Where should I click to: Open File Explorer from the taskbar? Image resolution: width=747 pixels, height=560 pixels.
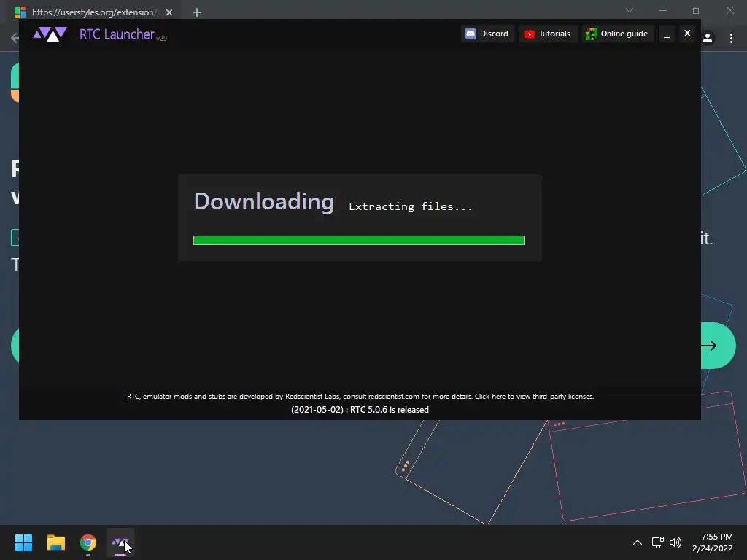[x=55, y=542]
